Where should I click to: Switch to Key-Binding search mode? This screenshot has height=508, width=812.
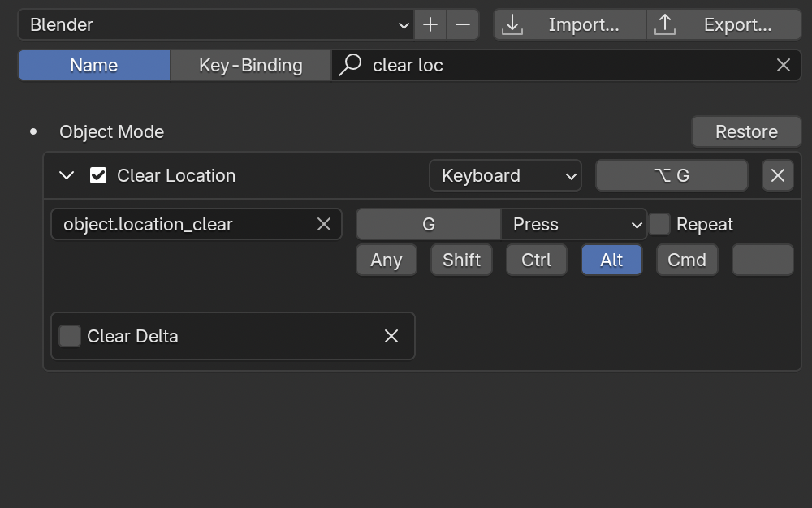pos(251,65)
